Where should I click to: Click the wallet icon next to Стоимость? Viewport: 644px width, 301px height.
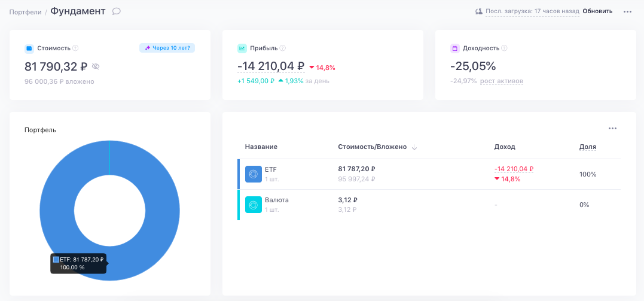point(29,48)
